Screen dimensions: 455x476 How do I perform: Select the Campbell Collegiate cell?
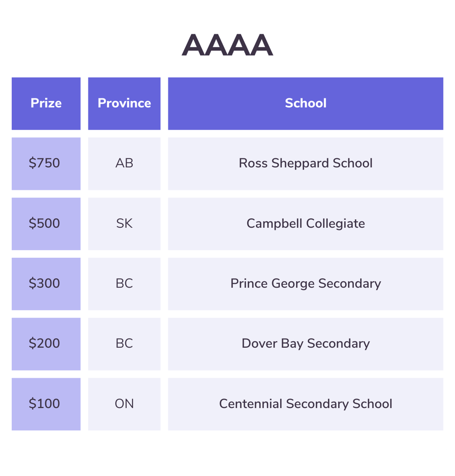pos(305,224)
